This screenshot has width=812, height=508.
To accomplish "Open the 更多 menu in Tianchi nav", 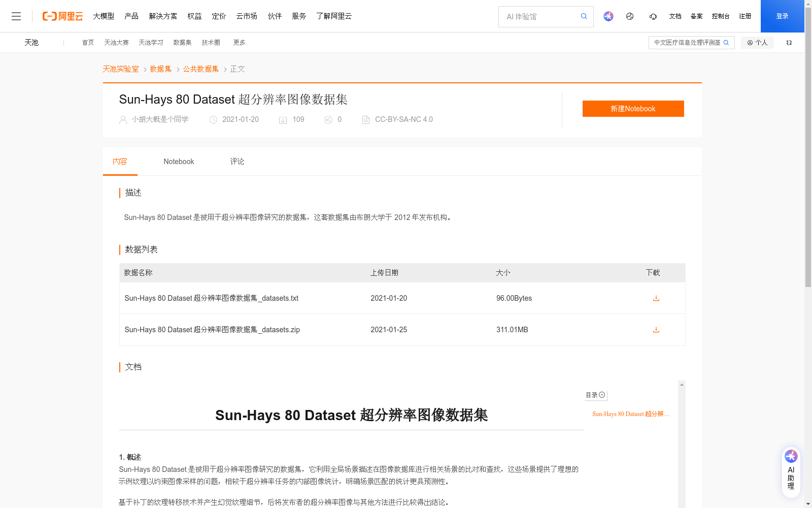I will pyautogui.click(x=240, y=43).
